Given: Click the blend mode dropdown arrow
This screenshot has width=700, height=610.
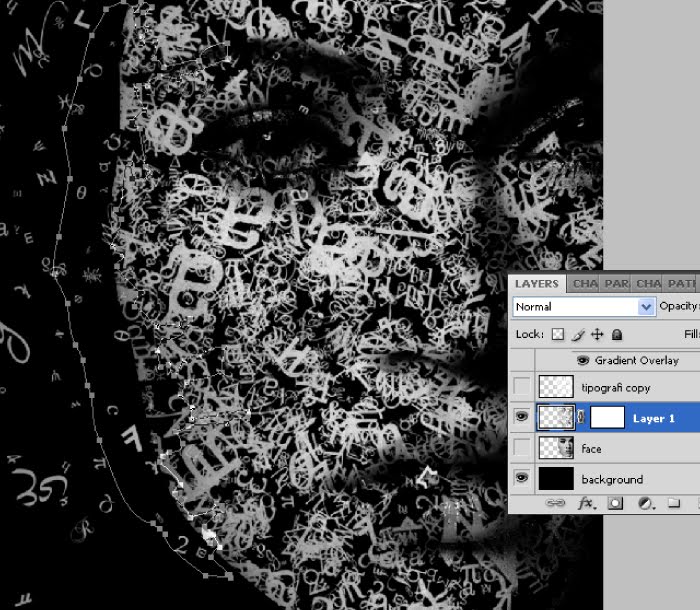Looking at the screenshot, I should pos(646,307).
